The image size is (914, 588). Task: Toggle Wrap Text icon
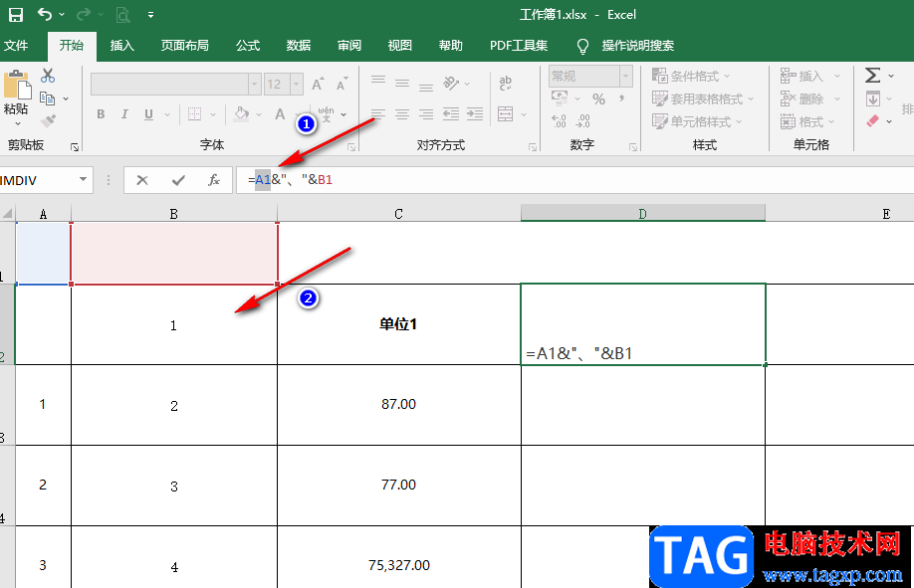pos(506,84)
